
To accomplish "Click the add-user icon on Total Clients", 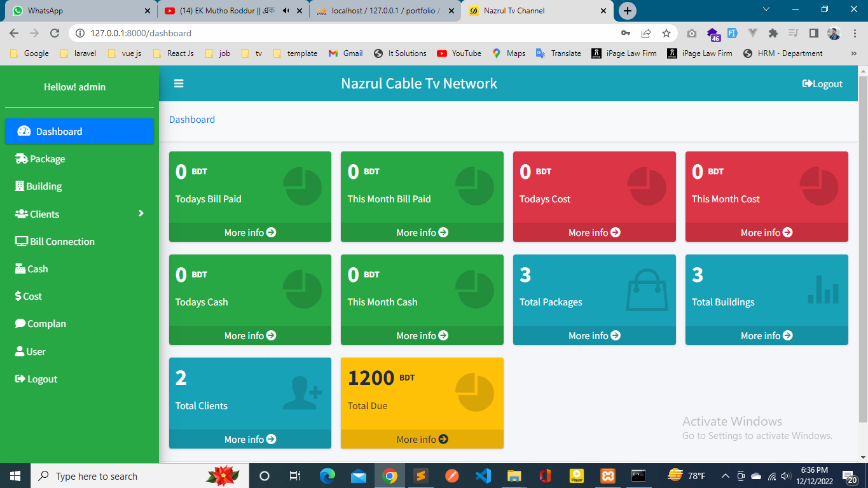I will pyautogui.click(x=302, y=393).
